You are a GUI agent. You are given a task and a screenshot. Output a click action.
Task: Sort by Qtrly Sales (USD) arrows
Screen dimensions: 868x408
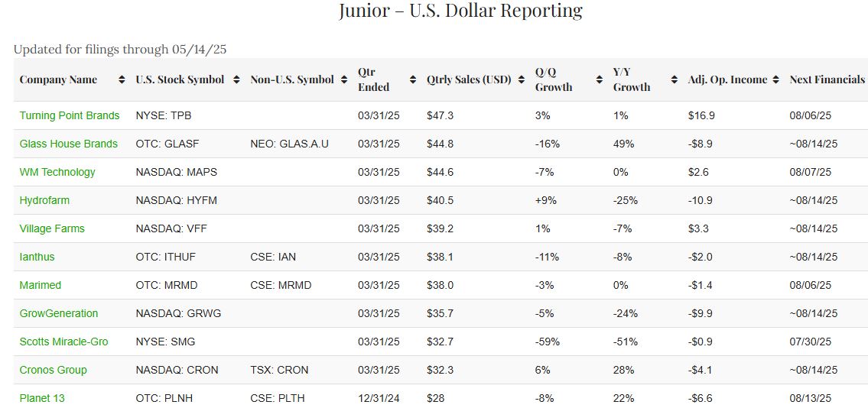point(521,79)
